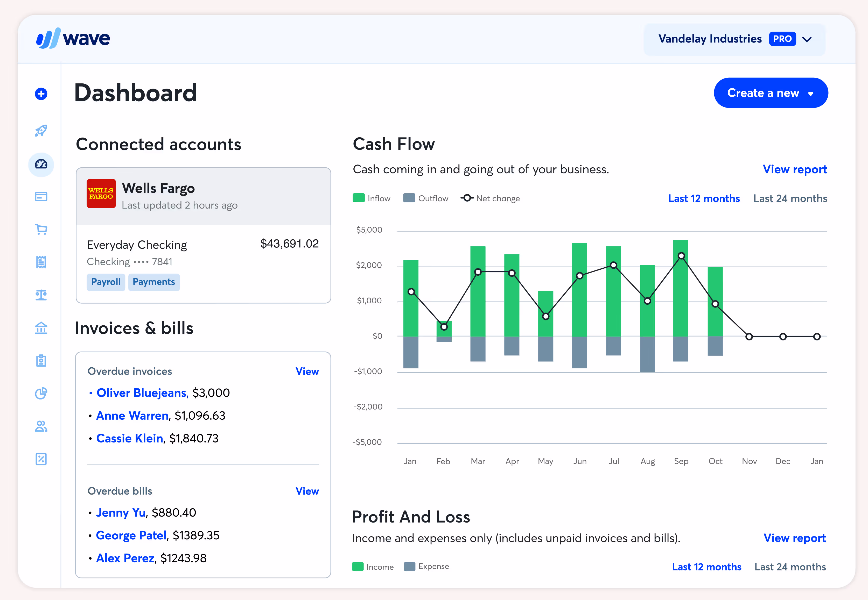
Task: Click the people icon in sidebar
Action: [x=41, y=426]
